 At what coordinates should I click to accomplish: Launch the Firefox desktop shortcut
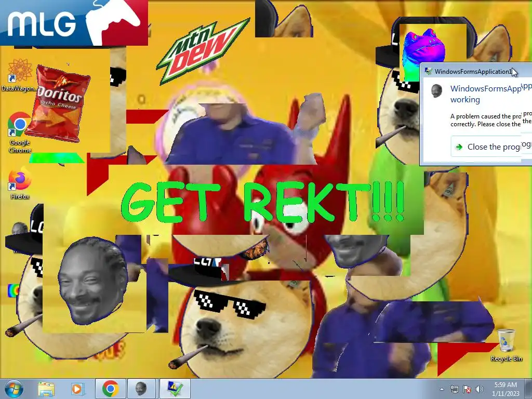[20, 183]
